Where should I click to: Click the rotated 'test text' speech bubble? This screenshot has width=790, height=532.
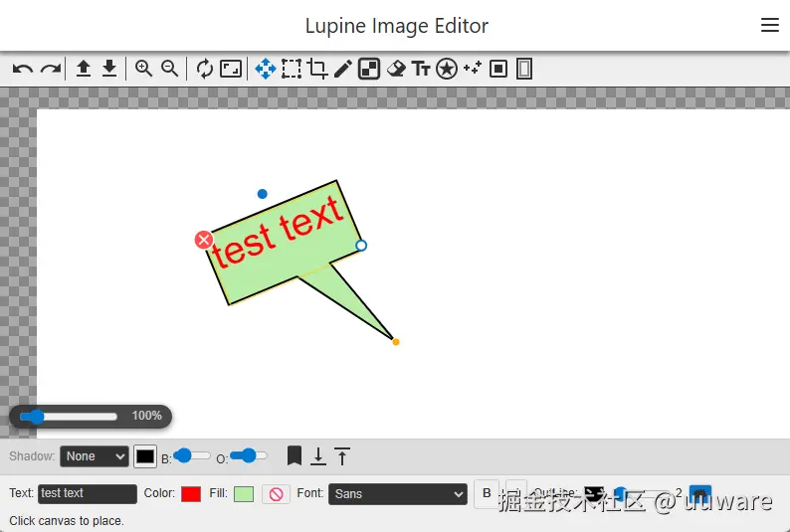click(x=285, y=243)
